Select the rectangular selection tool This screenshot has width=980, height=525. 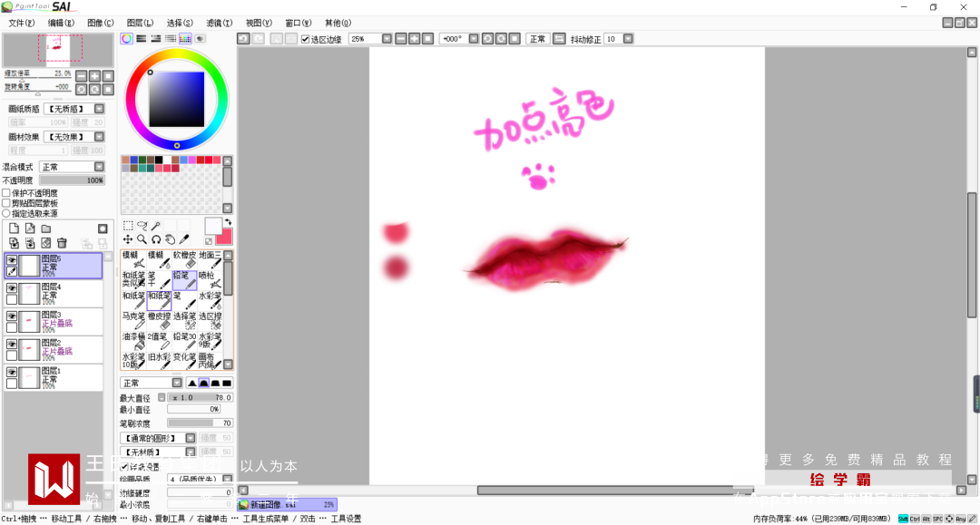(x=128, y=226)
